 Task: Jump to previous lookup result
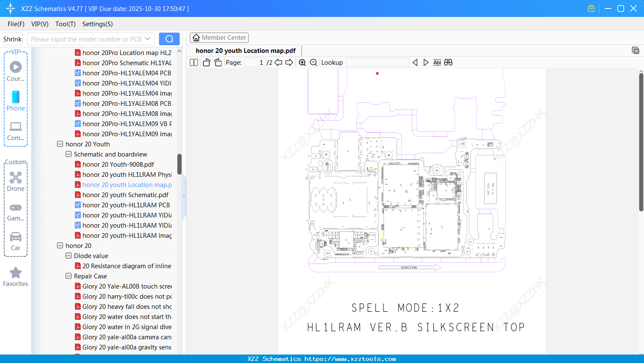pyautogui.click(x=415, y=63)
